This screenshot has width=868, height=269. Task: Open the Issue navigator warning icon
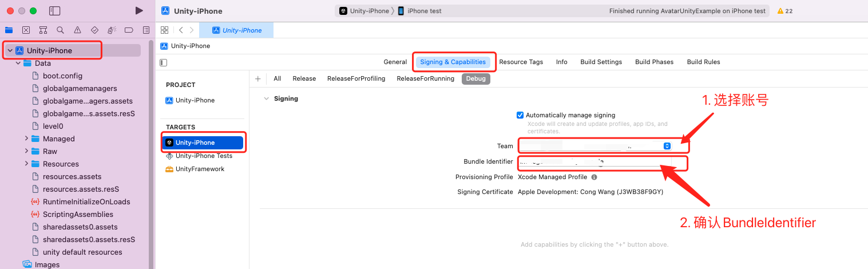pos(77,30)
